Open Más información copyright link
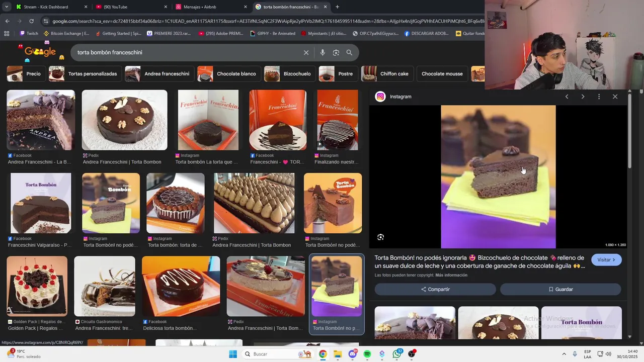This screenshot has width=644, height=362. click(x=451, y=275)
